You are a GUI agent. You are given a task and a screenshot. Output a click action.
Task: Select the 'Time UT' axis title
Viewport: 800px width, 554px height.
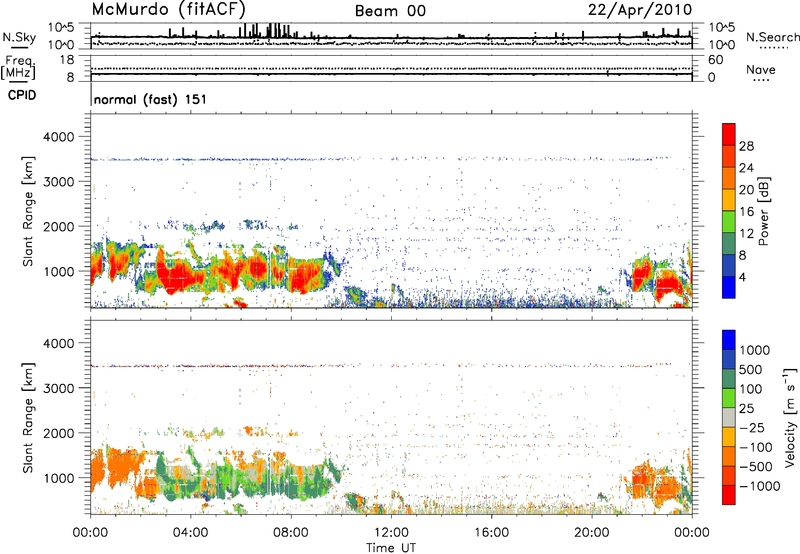click(391, 548)
